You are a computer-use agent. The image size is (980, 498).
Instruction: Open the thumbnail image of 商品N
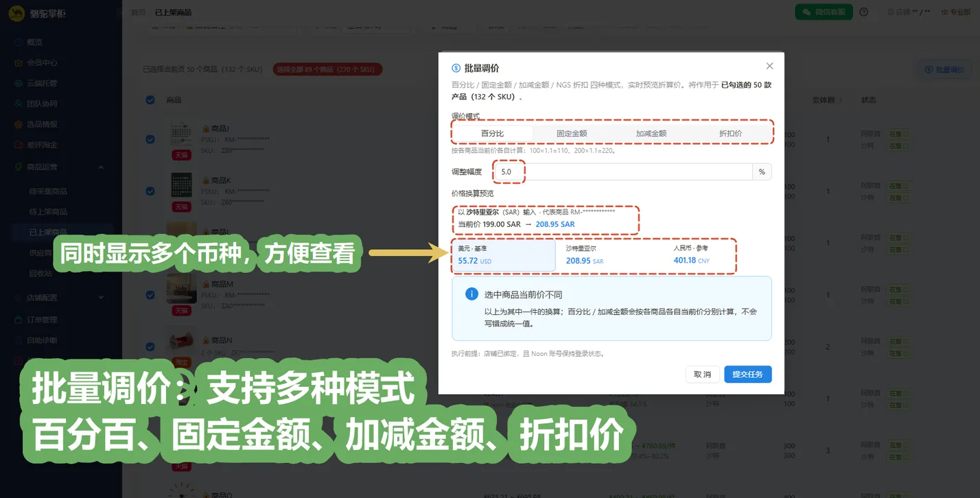click(182, 341)
